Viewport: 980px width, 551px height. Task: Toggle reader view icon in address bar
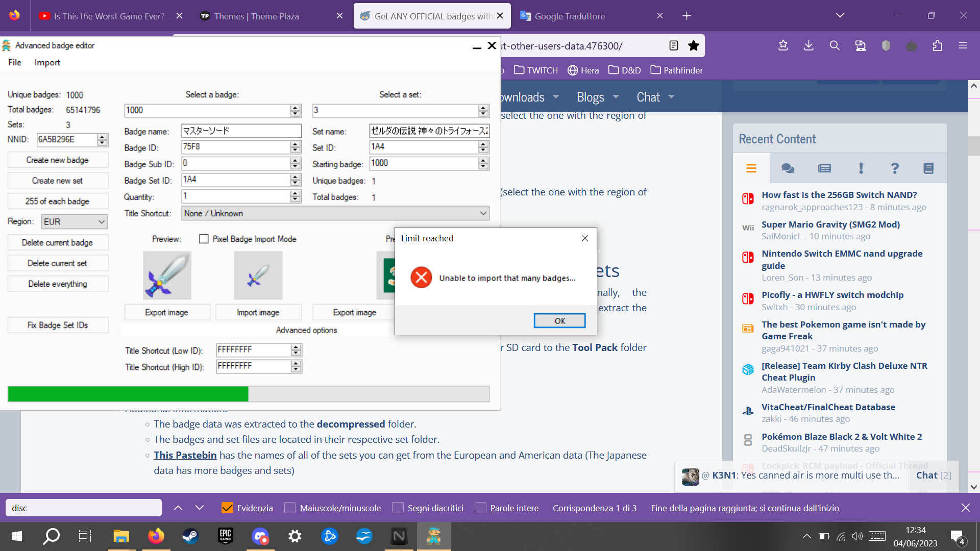[x=674, y=46]
